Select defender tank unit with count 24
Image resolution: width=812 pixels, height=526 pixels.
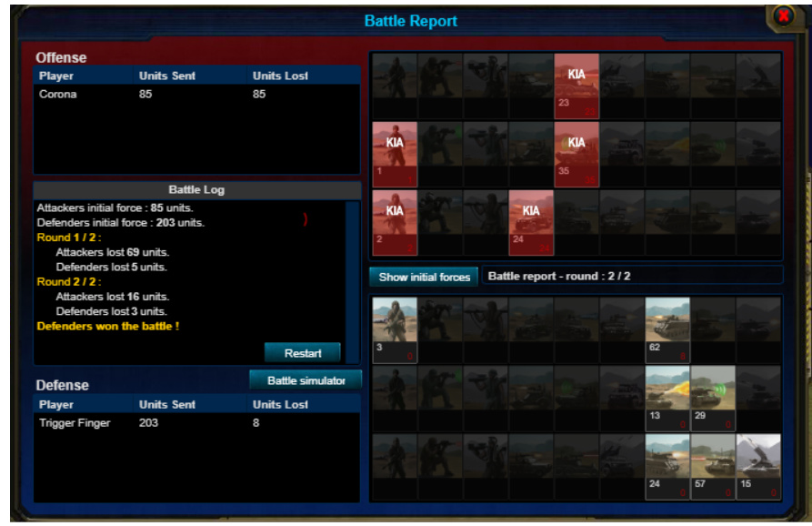point(667,467)
